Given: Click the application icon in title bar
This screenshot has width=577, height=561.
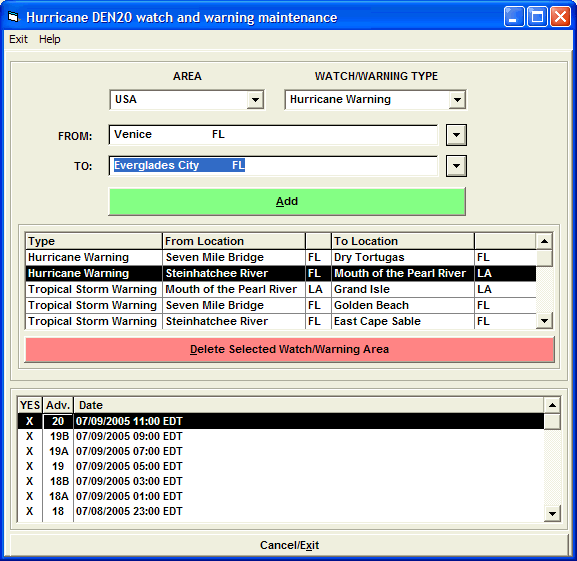Looking at the screenshot, I should [13, 17].
